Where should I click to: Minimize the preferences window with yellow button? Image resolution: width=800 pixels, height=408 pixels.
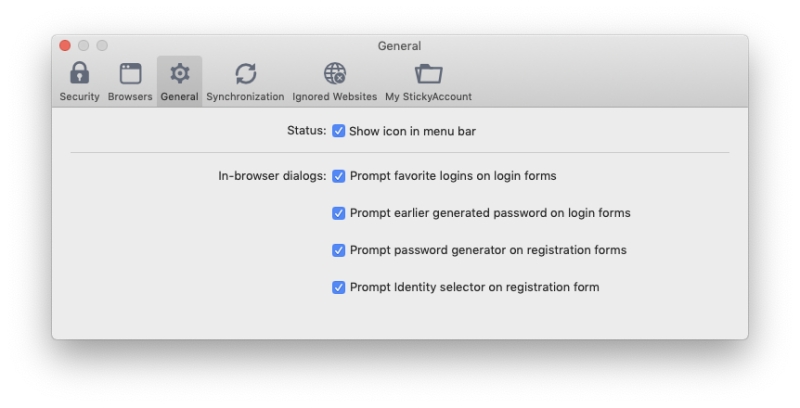coord(84,45)
